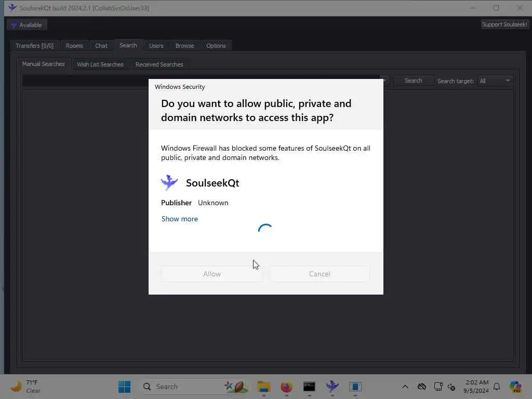
Task: Click the colorful Copilot icon in the tray
Action: [515, 387]
